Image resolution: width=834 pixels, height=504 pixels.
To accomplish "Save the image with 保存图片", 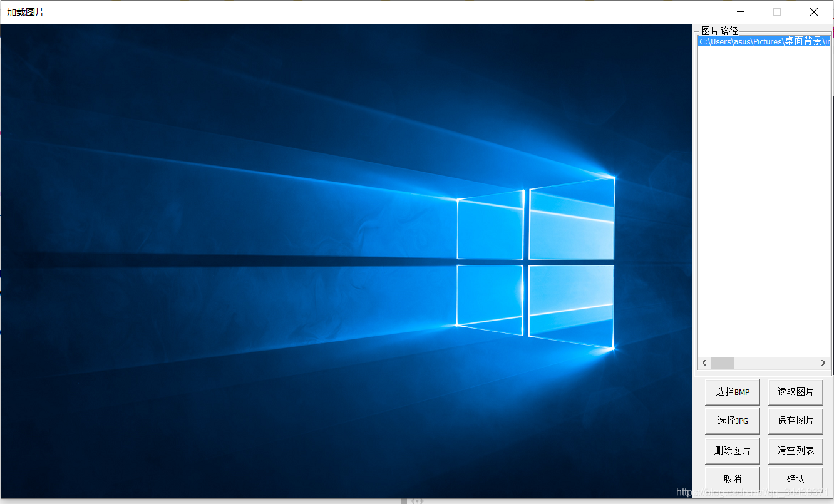I will pyautogui.click(x=796, y=421).
